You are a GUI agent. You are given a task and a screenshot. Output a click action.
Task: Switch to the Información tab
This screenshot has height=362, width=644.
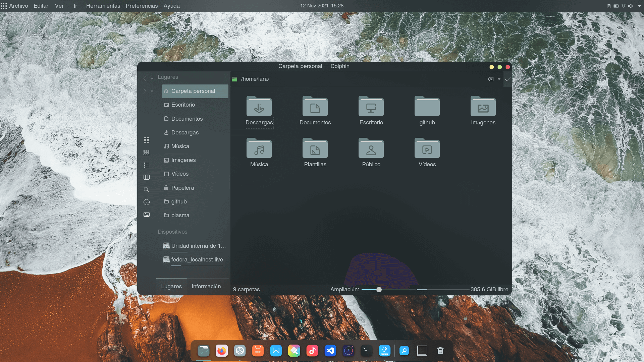(206, 286)
